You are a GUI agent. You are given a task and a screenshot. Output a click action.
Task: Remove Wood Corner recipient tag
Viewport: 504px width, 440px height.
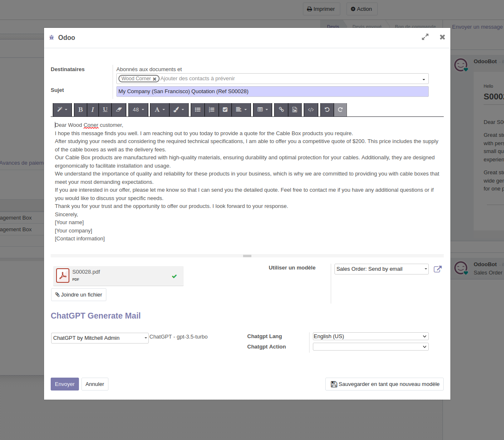click(155, 79)
